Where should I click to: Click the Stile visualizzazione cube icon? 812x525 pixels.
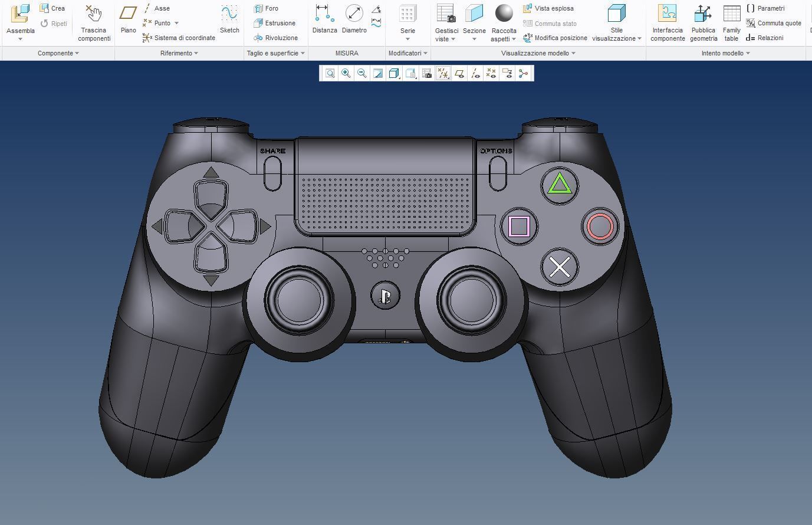coord(616,13)
